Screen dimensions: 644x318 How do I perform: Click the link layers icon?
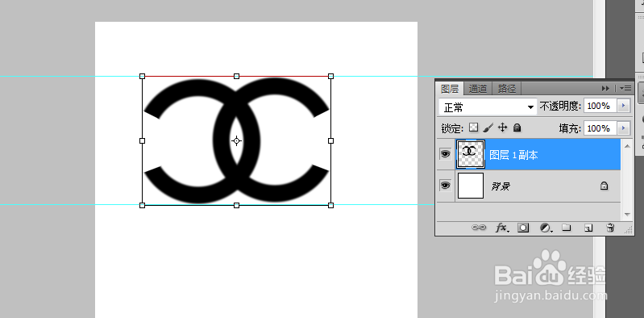tap(479, 228)
